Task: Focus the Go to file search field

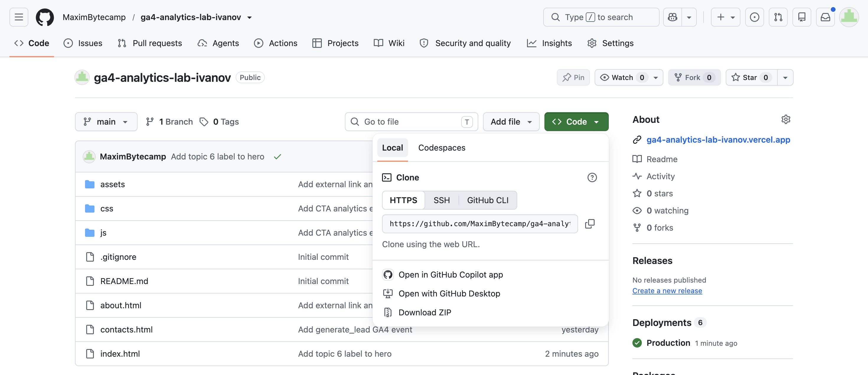Action: tap(411, 122)
